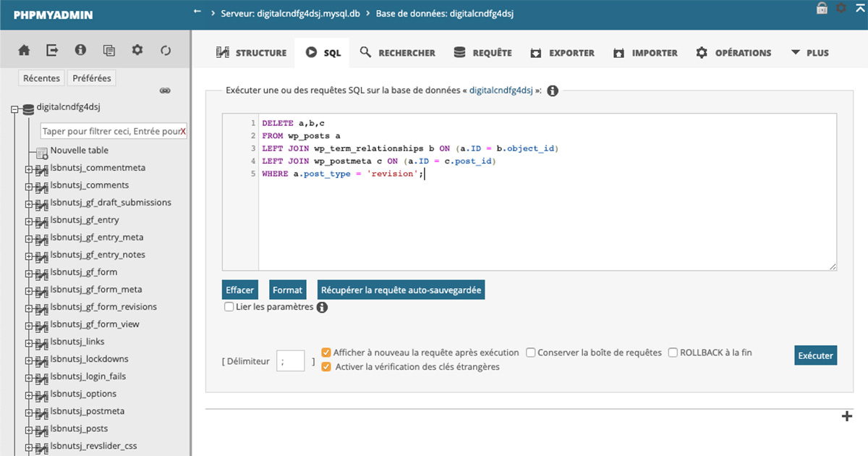Expand lsbnutsj_gf_draft_submissions table node
868x456 pixels.
29,204
